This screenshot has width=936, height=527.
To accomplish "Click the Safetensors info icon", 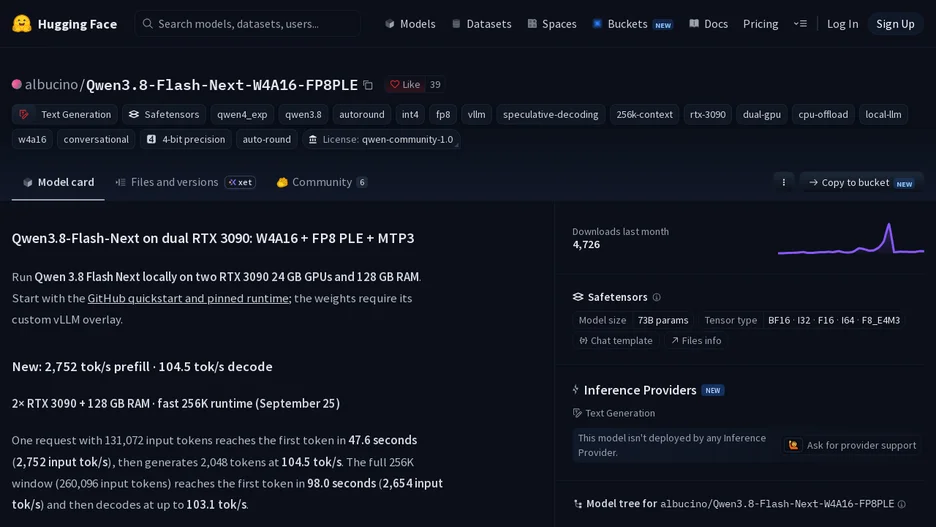I will coord(657,297).
